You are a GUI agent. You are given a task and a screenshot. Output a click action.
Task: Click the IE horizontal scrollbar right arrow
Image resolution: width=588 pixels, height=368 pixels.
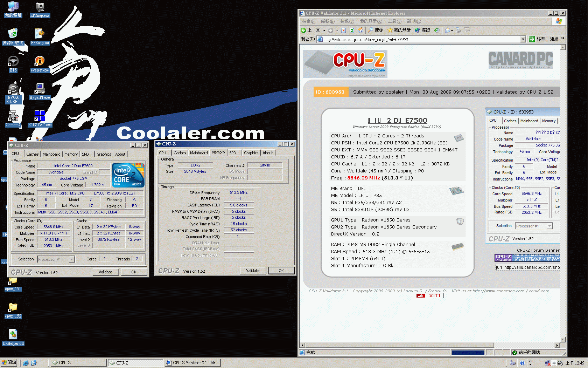tap(557, 345)
